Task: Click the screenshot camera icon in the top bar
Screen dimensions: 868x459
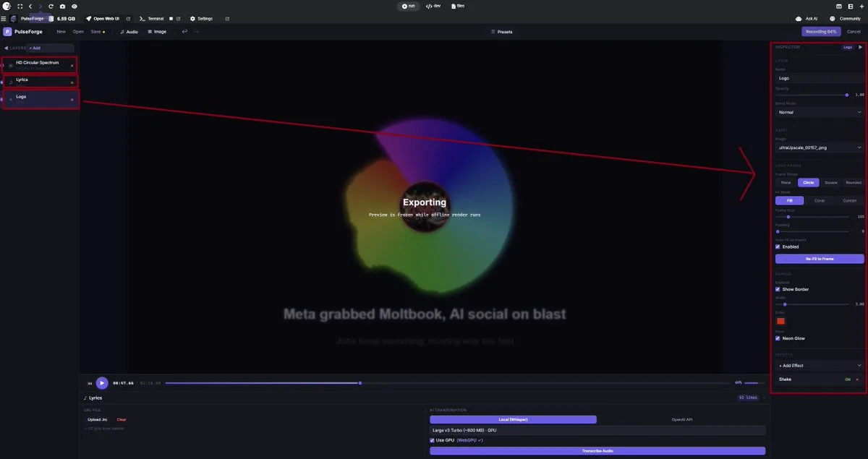Action: [62, 6]
